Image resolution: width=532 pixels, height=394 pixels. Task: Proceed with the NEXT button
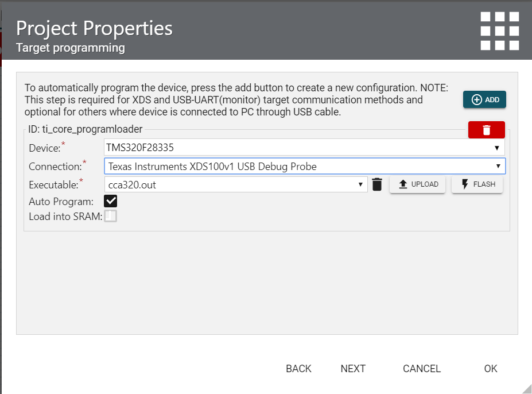click(353, 369)
